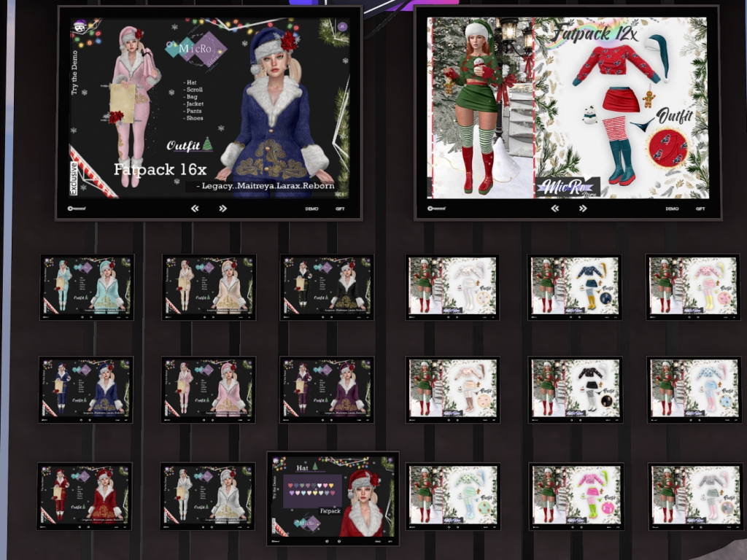
Task: Click next arrow on Fatpack 12x vendor
Action: click(x=582, y=209)
